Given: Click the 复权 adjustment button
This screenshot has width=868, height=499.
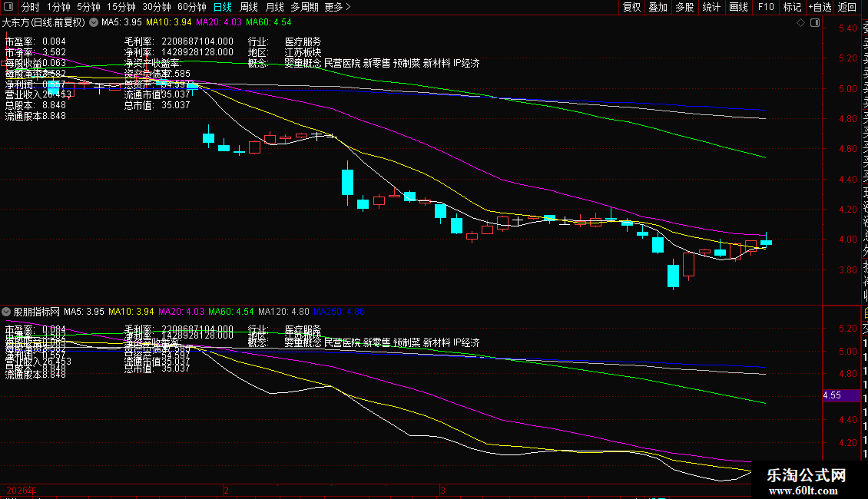Looking at the screenshot, I should point(631,8).
